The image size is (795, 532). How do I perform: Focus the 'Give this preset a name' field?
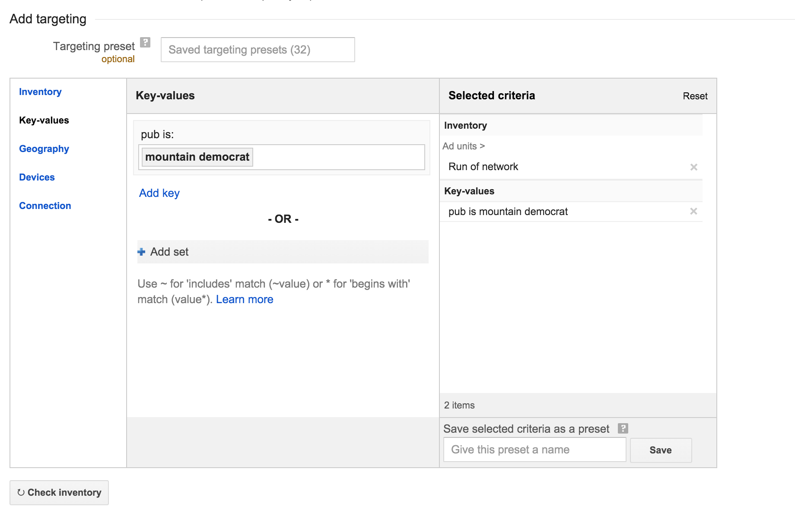click(x=534, y=450)
